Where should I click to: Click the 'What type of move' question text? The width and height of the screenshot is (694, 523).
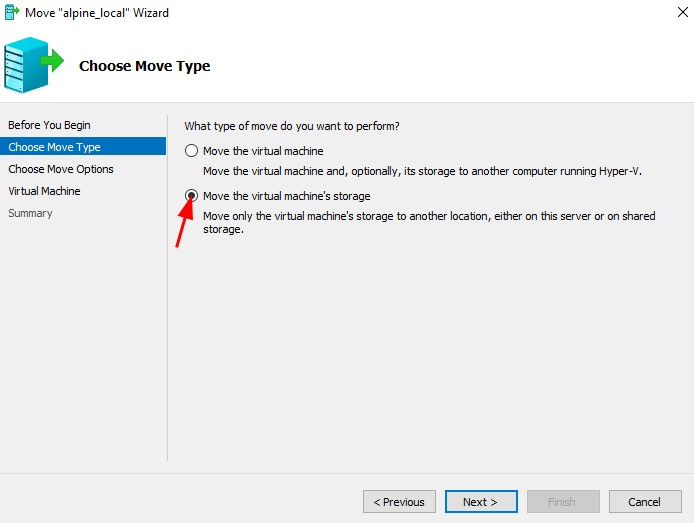click(292, 126)
